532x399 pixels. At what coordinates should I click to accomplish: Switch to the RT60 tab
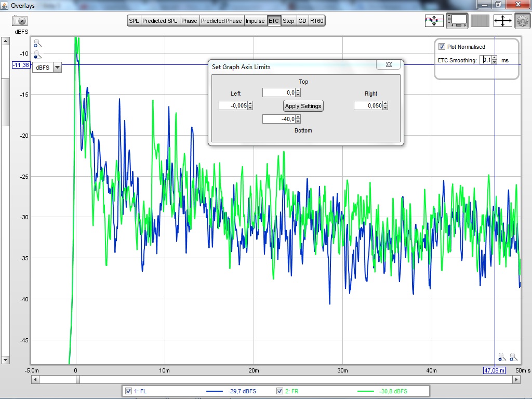[x=316, y=21]
